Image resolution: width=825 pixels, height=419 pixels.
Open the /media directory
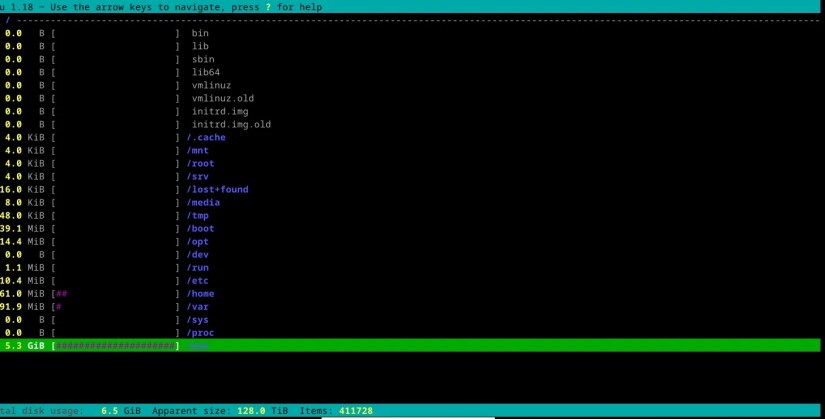pyautogui.click(x=203, y=203)
